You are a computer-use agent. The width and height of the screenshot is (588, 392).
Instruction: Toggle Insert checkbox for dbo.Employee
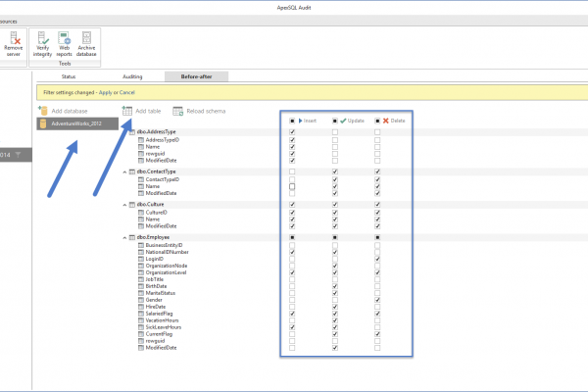pos(292,237)
